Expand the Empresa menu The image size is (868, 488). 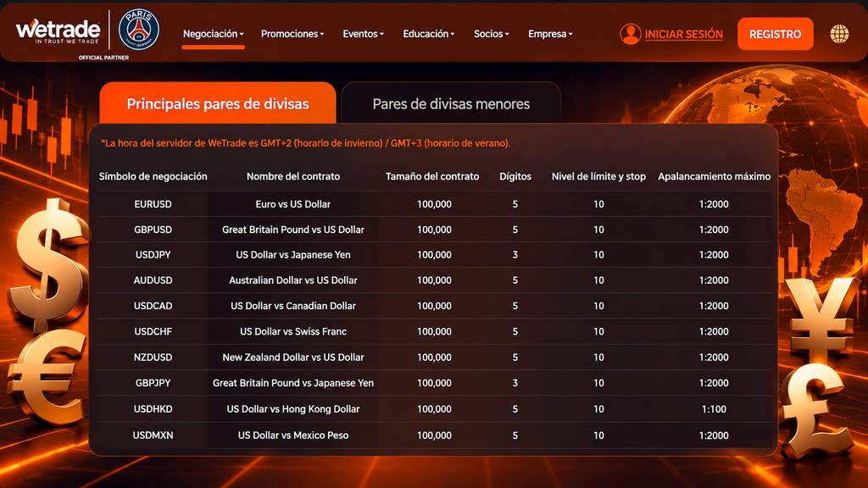[x=550, y=34]
